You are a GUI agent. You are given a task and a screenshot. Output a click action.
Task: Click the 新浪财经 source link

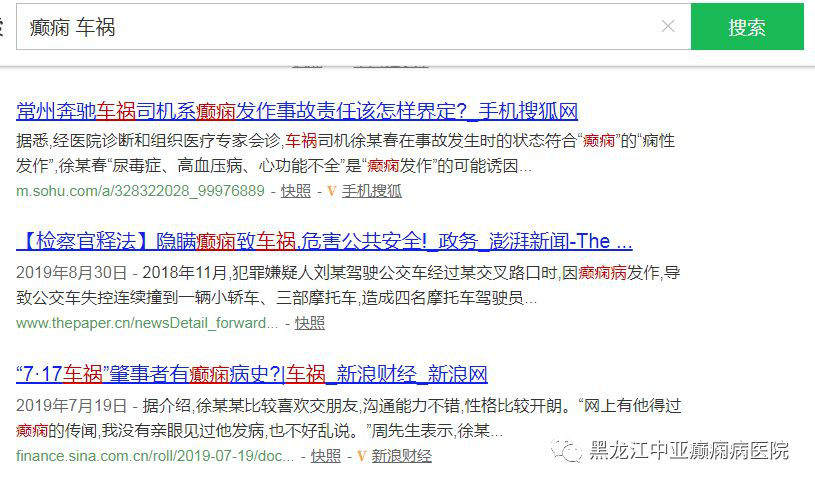401,456
